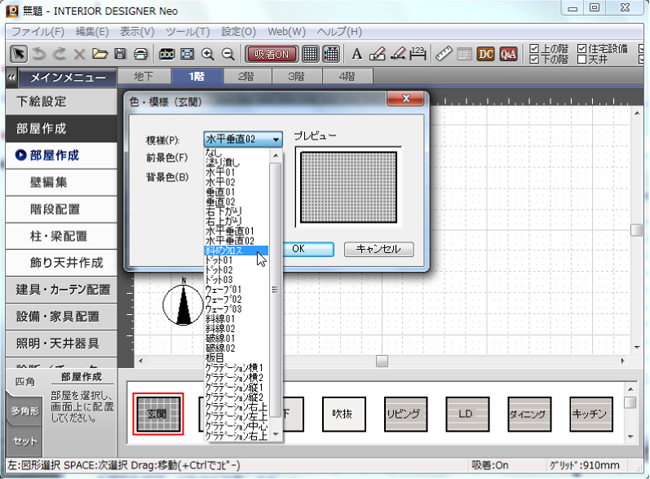Click the zoom in magnifier icon
The width and height of the screenshot is (650, 479).
coord(209,53)
